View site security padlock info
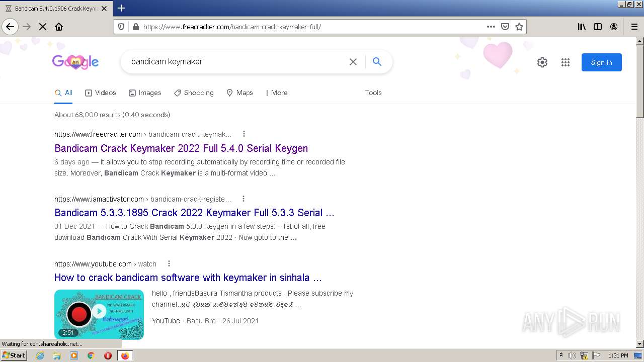Viewport: 644px width, 362px height. (x=135, y=27)
